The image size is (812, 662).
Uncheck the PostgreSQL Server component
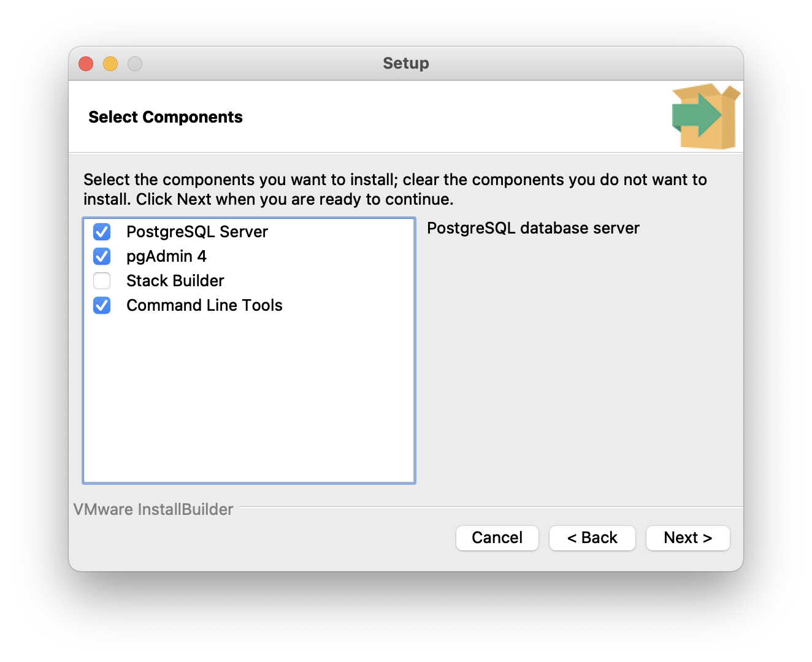coord(102,232)
